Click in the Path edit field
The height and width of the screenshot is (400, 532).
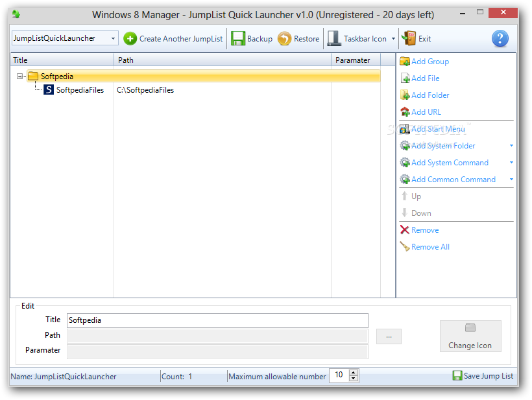[217, 336]
